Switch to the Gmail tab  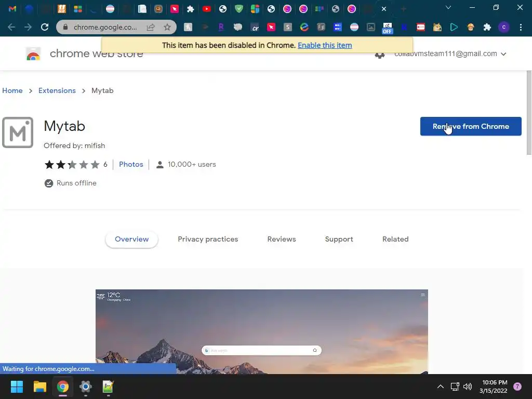pos(12,9)
